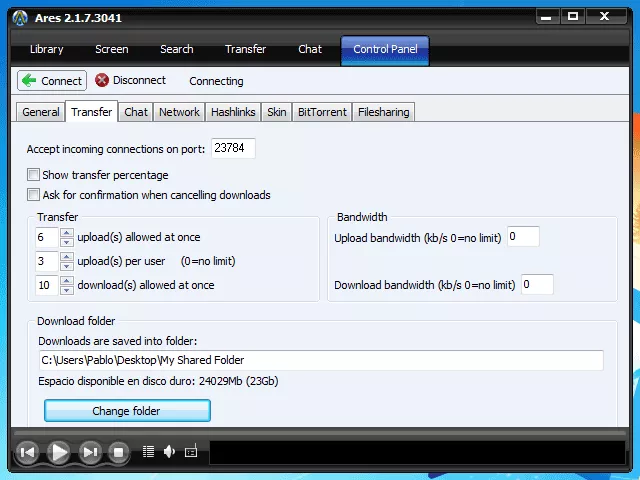Open the Chat main tab
This screenshot has height=480, width=640.
[x=310, y=49]
